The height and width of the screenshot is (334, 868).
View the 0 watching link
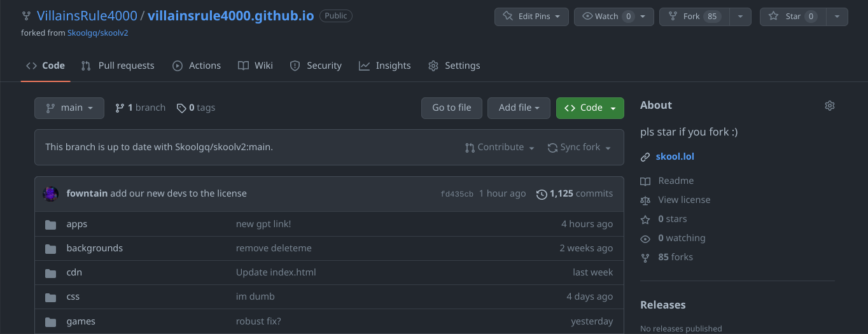pyautogui.click(x=682, y=238)
